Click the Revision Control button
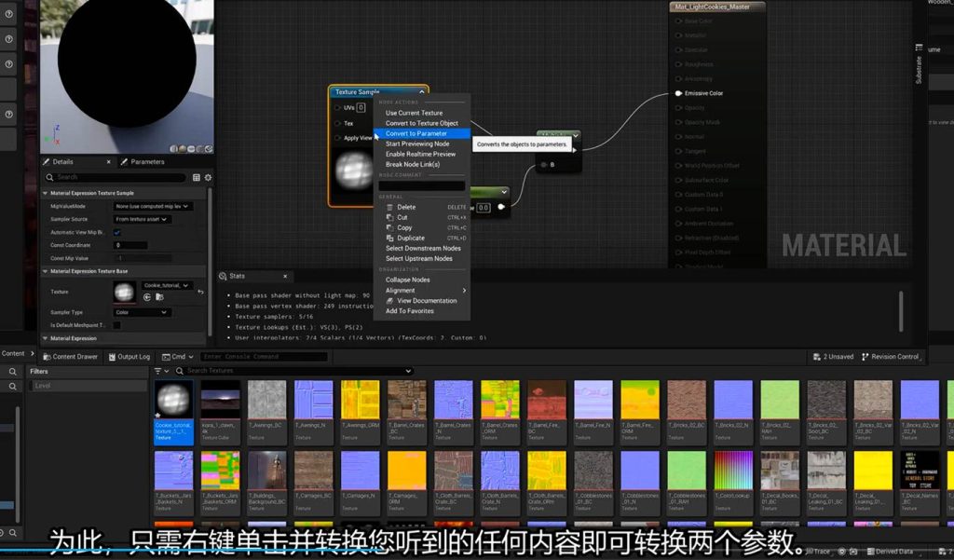This screenshot has width=954, height=560. [x=890, y=357]
